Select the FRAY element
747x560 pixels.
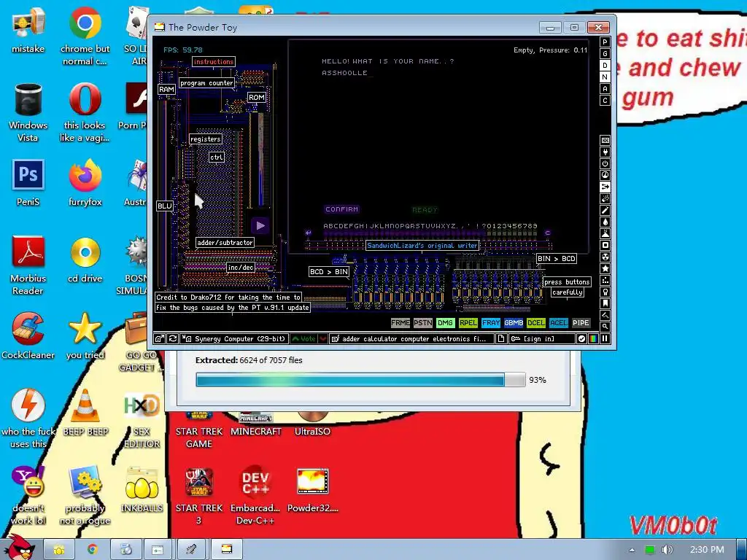491,323
